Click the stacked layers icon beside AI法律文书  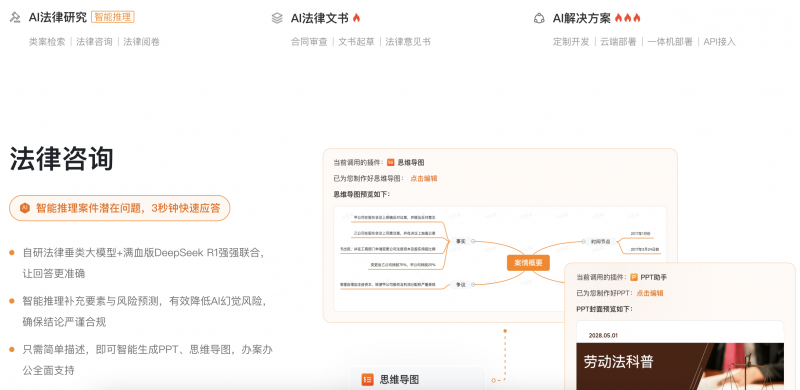(x=277, y=18)
